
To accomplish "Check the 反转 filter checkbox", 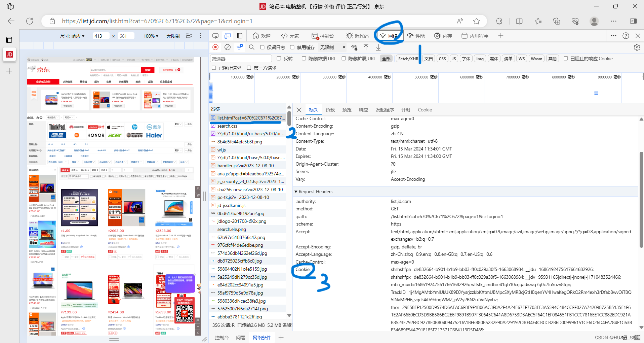I will (279, 59).
